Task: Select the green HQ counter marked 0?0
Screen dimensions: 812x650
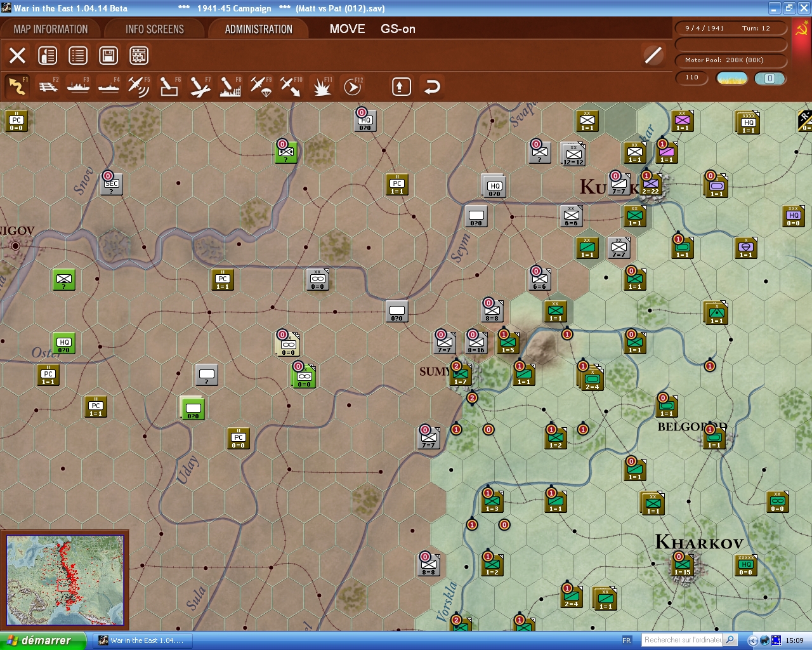Action: point(64,343)
